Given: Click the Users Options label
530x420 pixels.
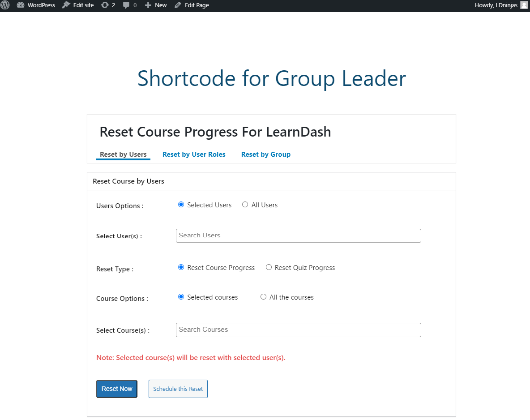Looking at the screenshot, I should pos(120,206).
